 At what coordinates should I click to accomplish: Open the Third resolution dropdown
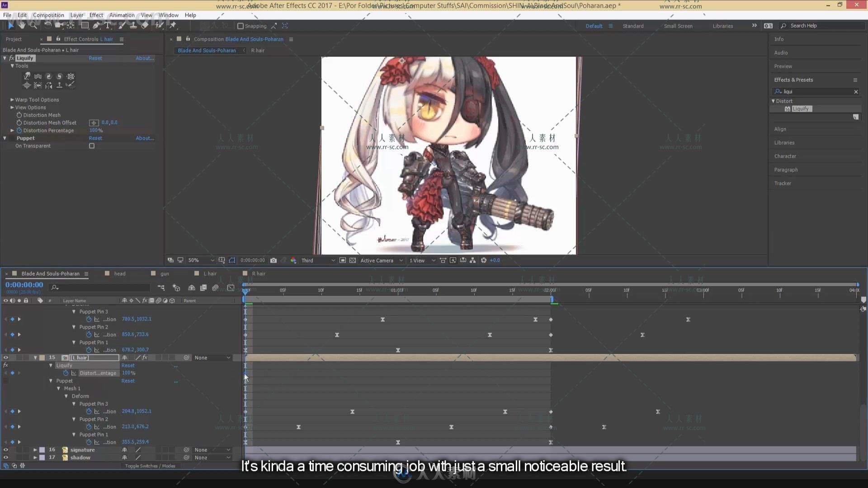coord(318,260)
